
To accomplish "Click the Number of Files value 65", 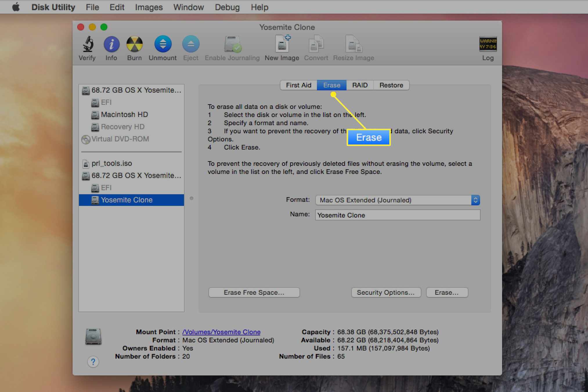I will [x=341, y=356].
